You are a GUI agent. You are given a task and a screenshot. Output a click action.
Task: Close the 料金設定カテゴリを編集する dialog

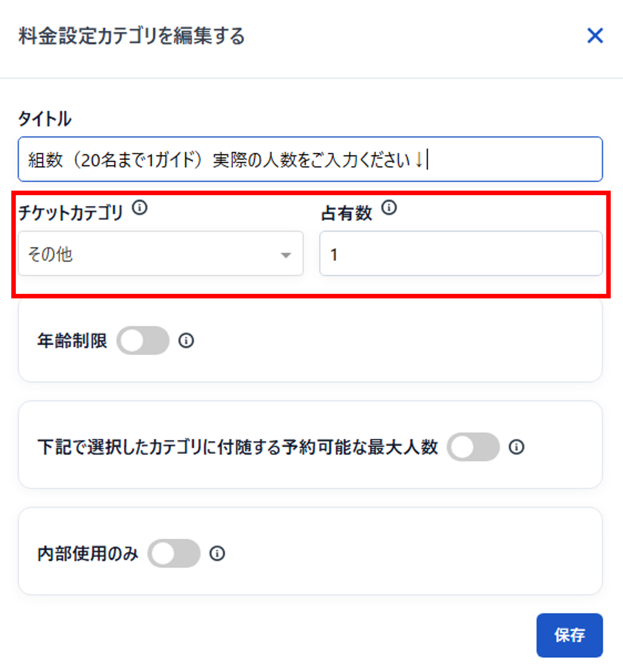coord(595,35)
